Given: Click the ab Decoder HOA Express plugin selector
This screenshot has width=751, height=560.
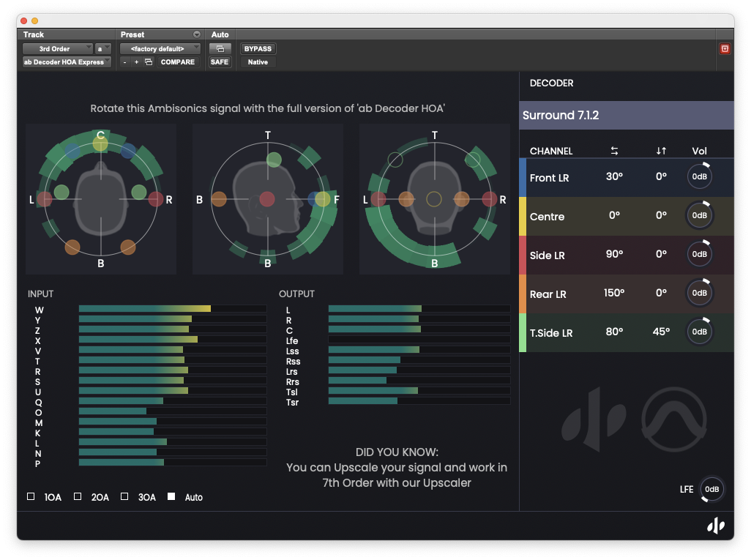Looking at the screenshot, I should pyautogui.click(x=66, y=61).
